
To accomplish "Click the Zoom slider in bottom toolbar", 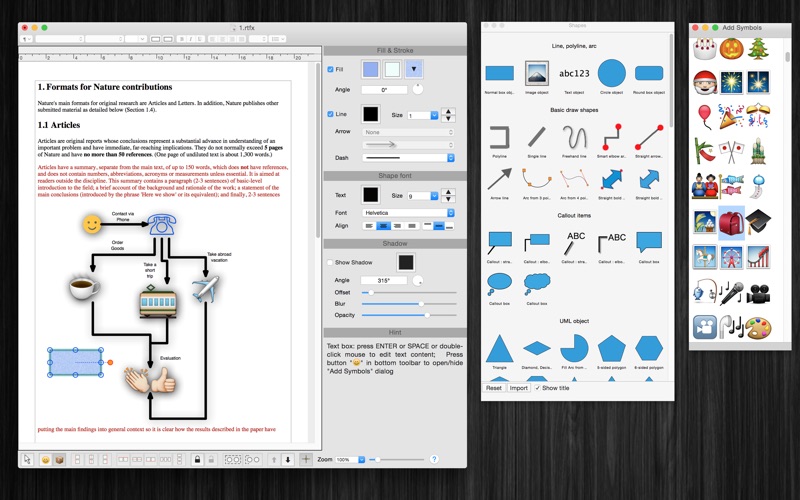I will 397,460.
